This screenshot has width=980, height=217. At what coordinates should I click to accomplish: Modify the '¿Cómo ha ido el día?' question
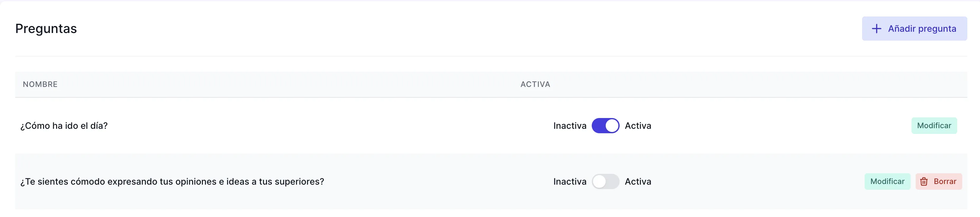click(x=934, y=126)
